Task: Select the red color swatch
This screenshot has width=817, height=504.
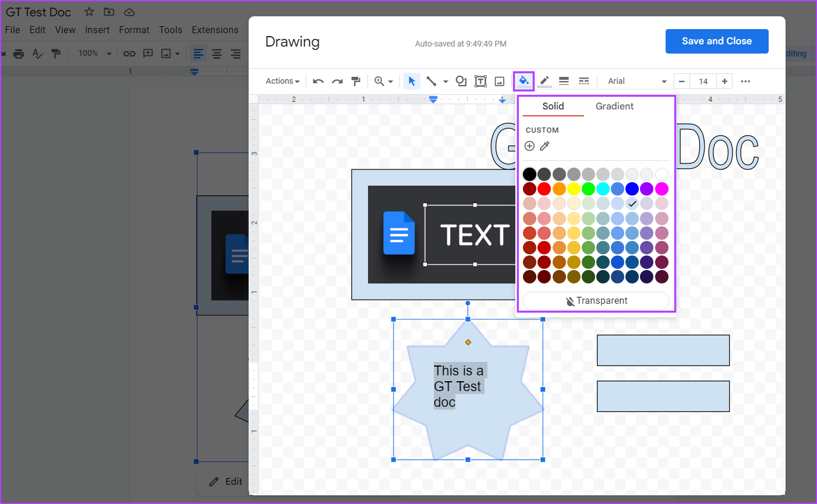Action: pyautogui.click(x=544, y=189)
